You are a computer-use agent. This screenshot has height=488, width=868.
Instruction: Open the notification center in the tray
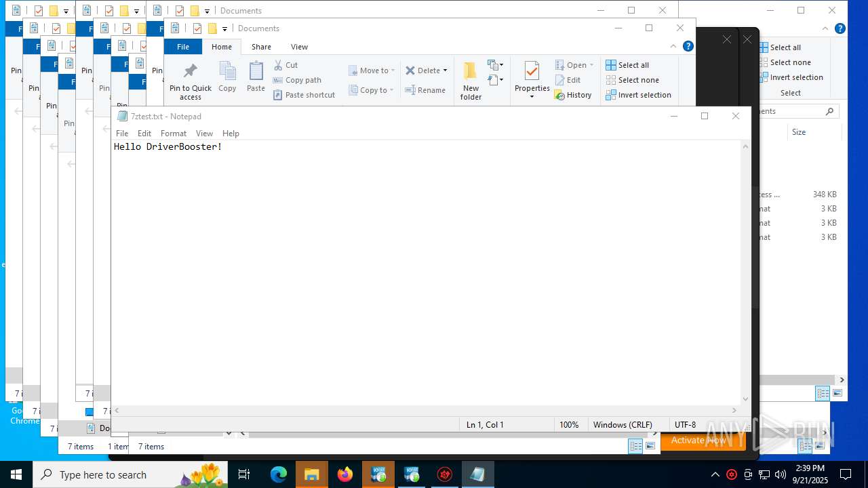(846, 474)
